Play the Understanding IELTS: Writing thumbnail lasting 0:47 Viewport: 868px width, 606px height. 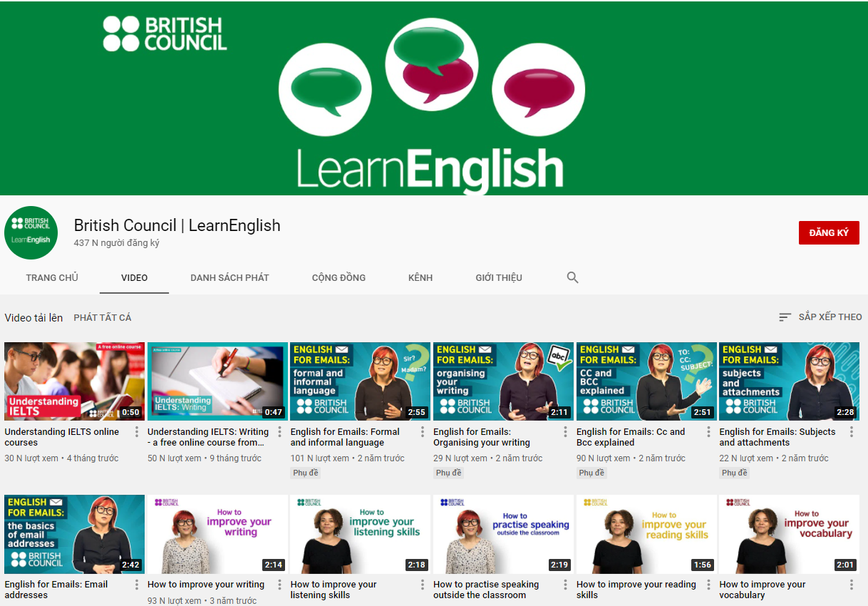217,381
